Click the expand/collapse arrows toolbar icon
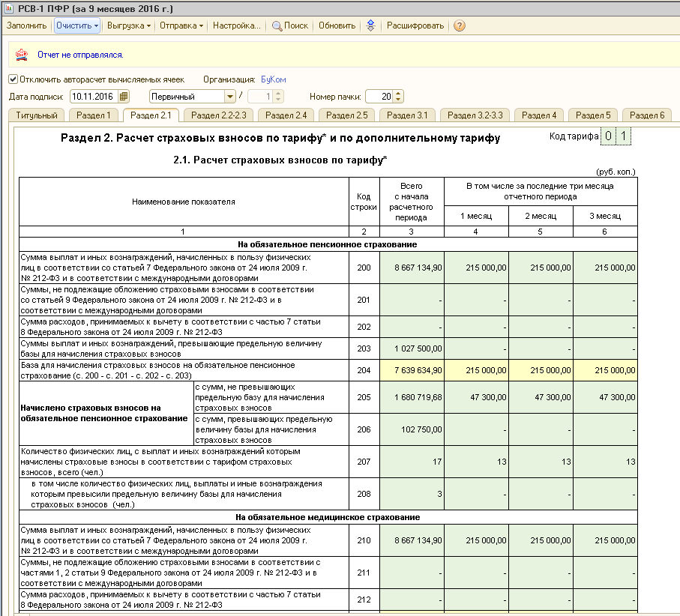Image resolution: width=680 pixels, height=616 pixels. 370,25
